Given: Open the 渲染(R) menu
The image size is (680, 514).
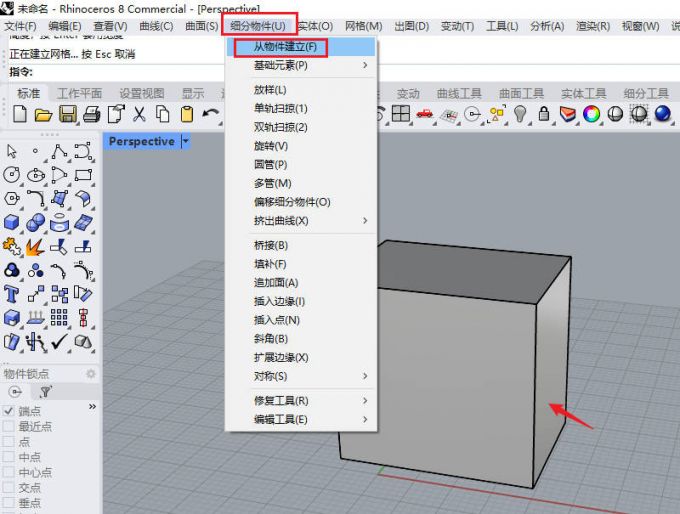Looking at the screenshot, I should coord(593,26).
